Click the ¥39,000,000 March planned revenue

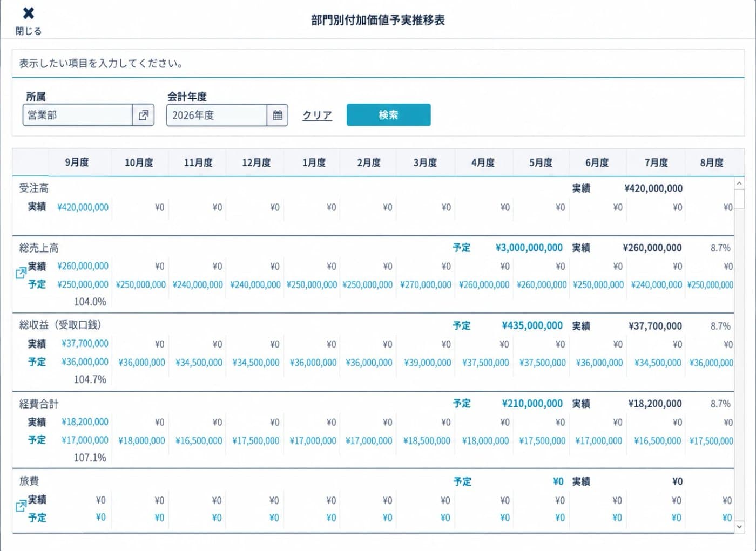(428, 363)
